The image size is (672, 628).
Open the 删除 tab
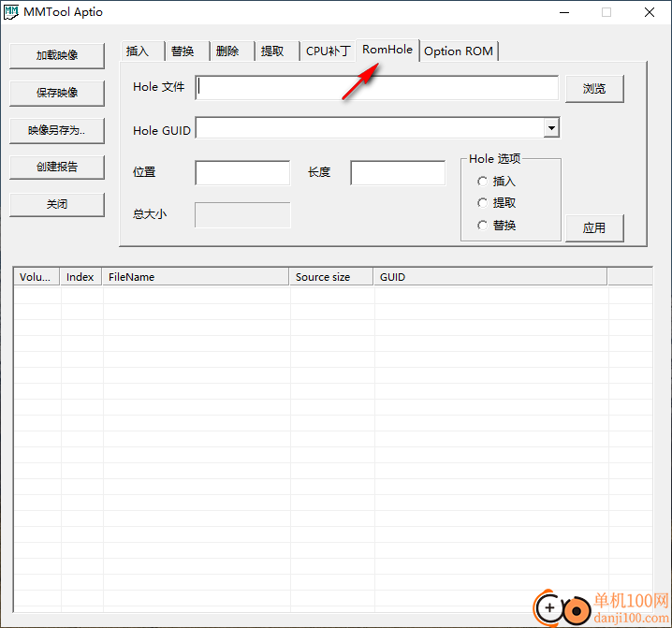click(233, 51)
